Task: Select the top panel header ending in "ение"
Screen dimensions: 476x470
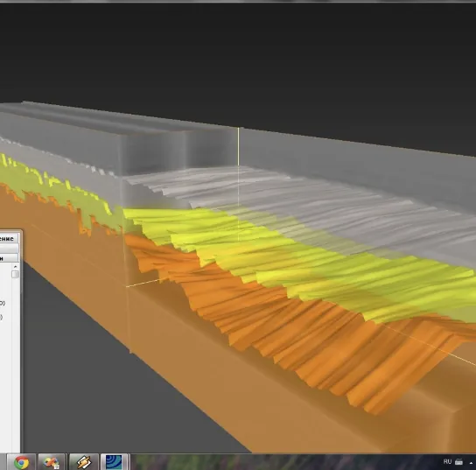Action: 7,238
